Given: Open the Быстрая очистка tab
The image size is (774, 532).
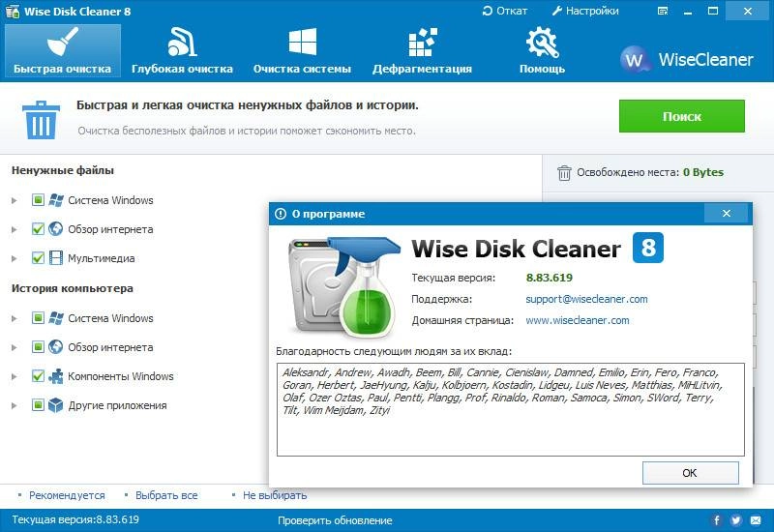Looking at the screenshot, I should (x=62, y=51).
